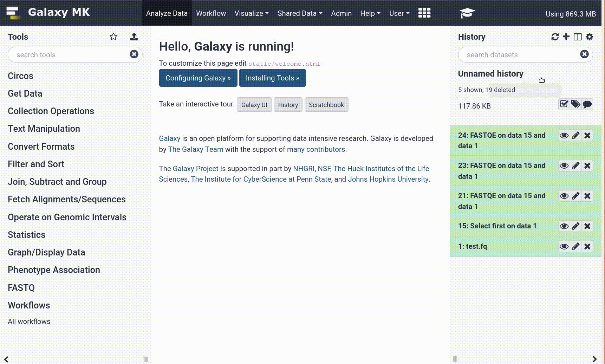The image size is (605, 364).
Task: Edit attributes of dataset 21 FASTQE
Action: pyautogui.click(x=575, y=196)
